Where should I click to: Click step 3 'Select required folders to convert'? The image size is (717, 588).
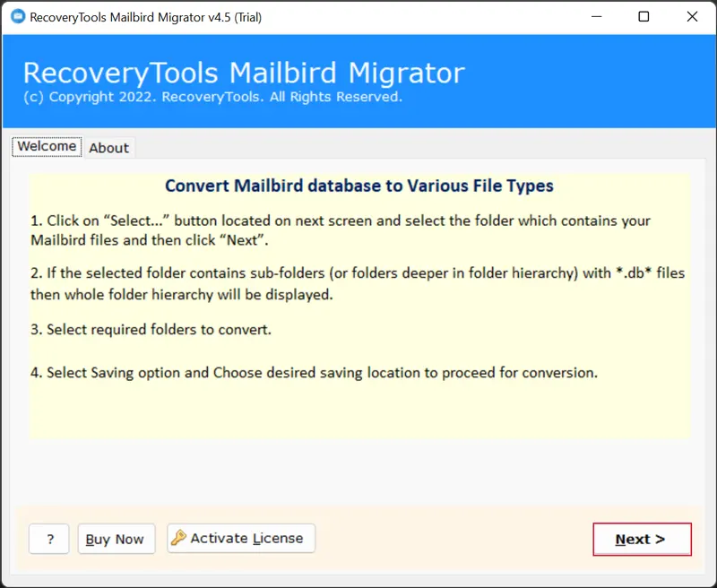[x=151, y=330]
